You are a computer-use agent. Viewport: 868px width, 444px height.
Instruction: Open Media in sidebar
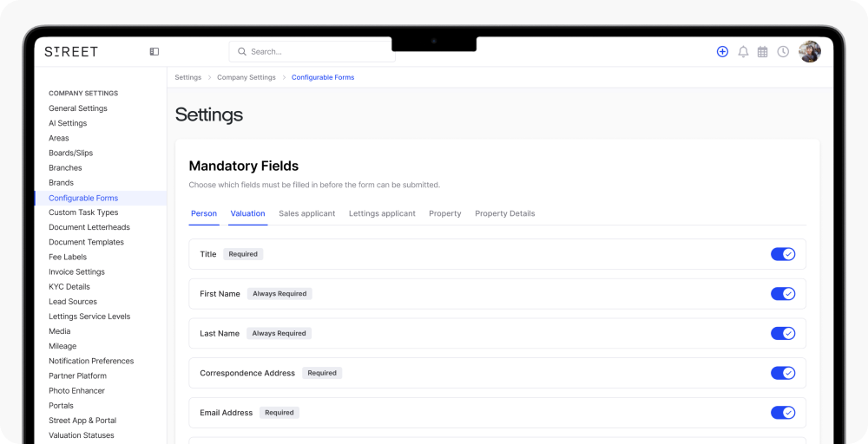[x=59, y=331]
